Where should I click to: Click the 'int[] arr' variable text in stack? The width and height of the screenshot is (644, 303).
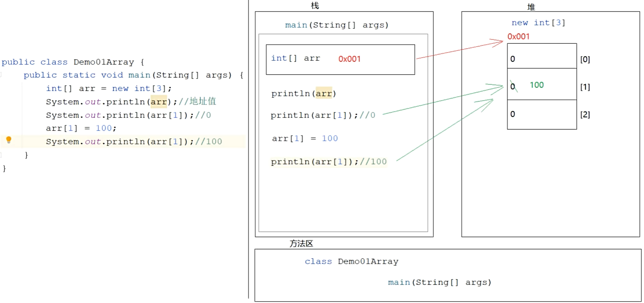click(295, 58)
